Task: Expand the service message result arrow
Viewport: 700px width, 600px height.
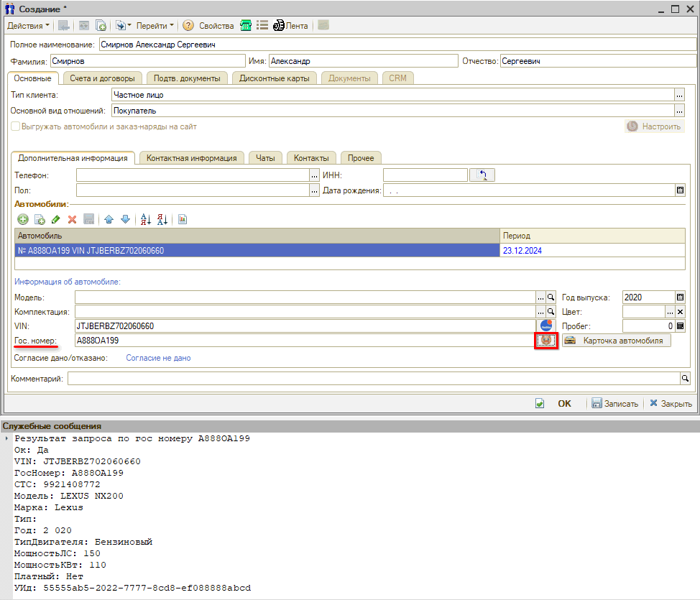Action: 6,438
